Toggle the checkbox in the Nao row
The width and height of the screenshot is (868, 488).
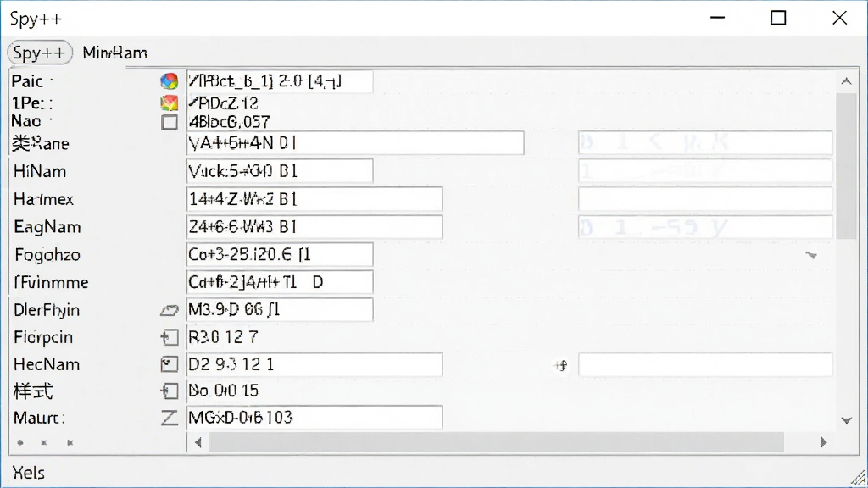[x=170, y=122]
